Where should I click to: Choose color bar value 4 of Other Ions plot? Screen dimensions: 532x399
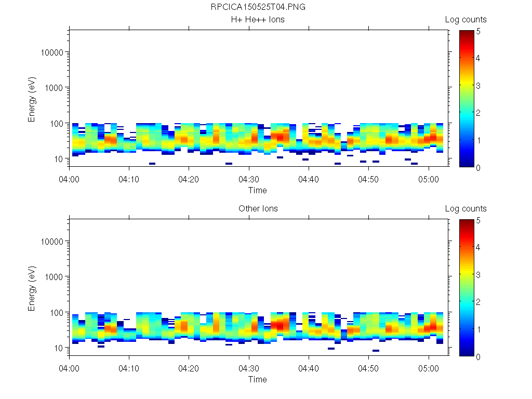(478, 247)
